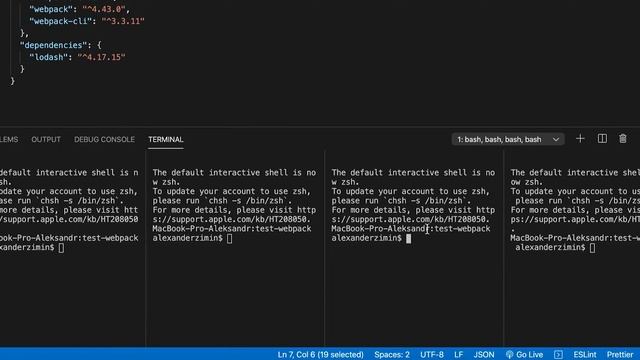The image size is (640, 360).
Task: Switch to the DEBUG CONSOLE tab
Action: pos(104,140)
